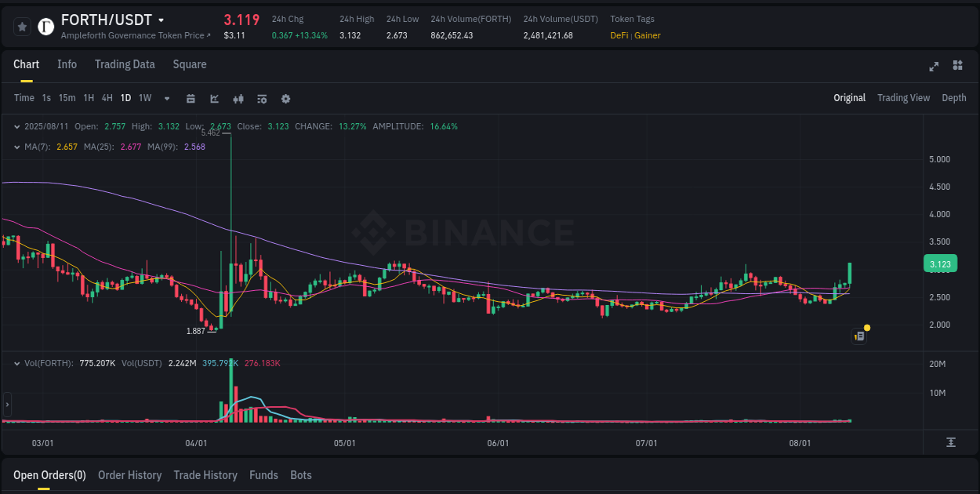
Task: Select the candlestick chart style icon
Action: 238,99
